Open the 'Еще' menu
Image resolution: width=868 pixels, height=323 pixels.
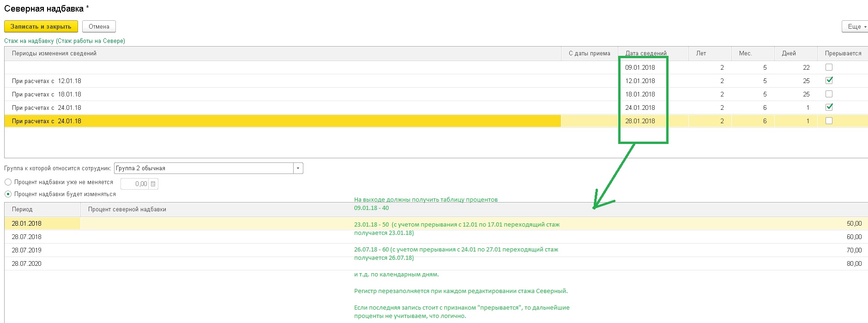(855, 27)
